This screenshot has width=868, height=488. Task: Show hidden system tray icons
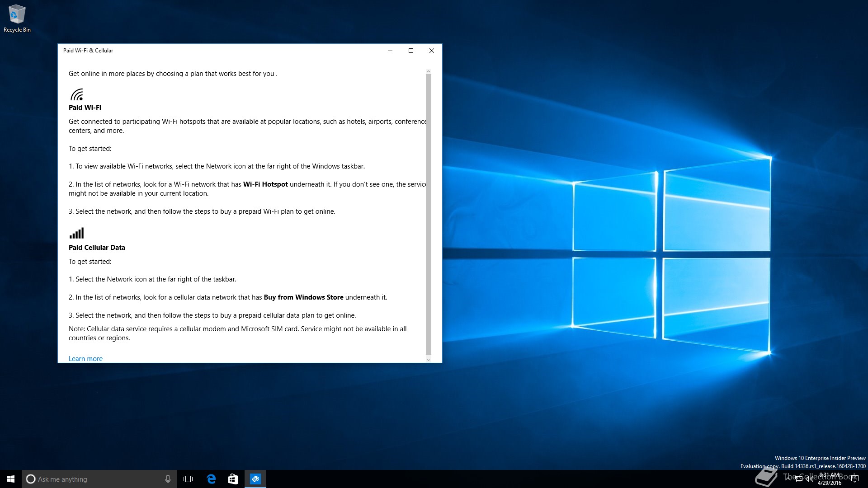tap(788, 479)
